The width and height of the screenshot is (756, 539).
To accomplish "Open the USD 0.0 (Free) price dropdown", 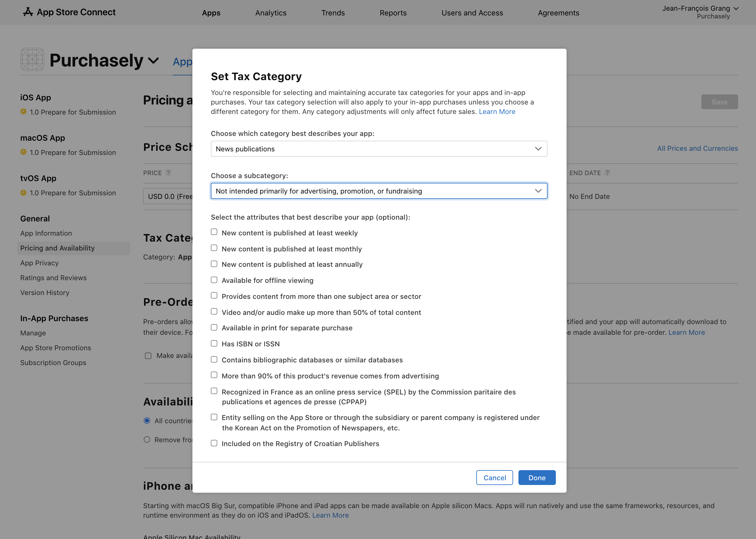I will (x=168, y=196).
